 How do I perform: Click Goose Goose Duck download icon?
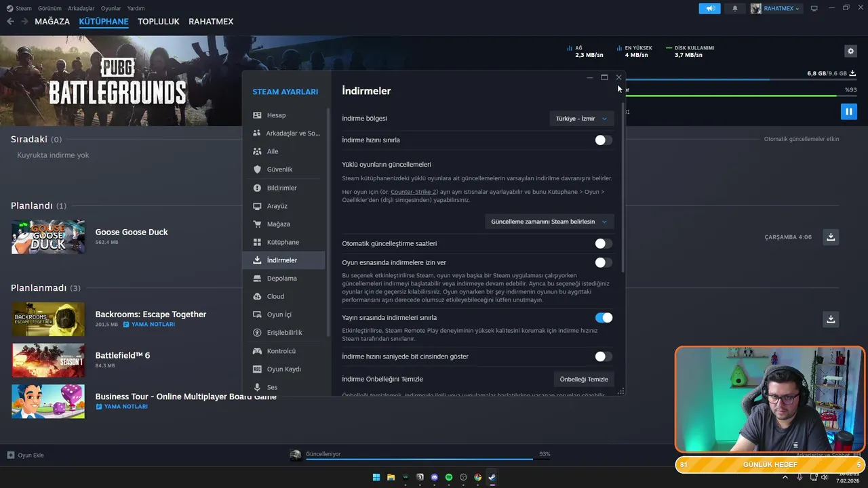click(x=831, y=237)
